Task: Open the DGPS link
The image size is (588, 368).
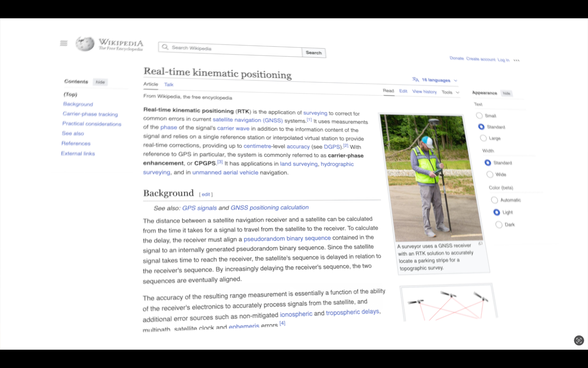Action: [332, 147]
